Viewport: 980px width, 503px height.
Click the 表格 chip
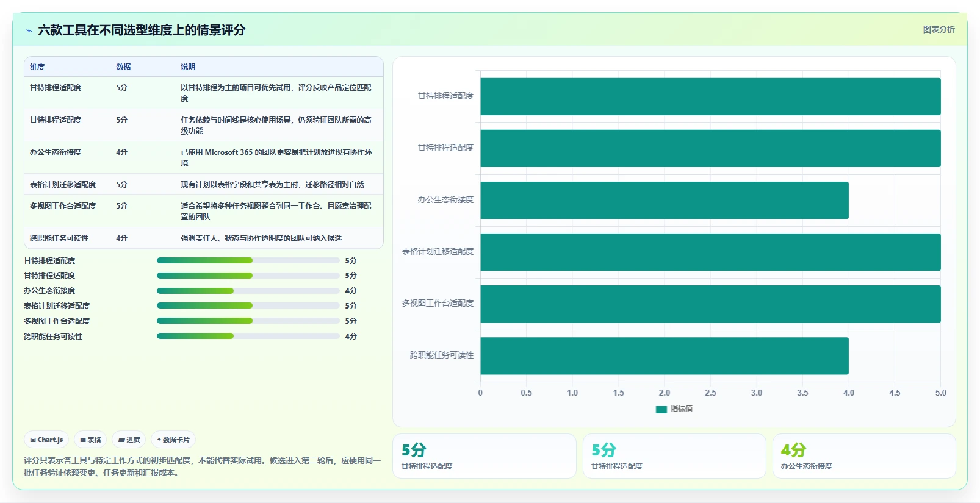pos(91,440)
